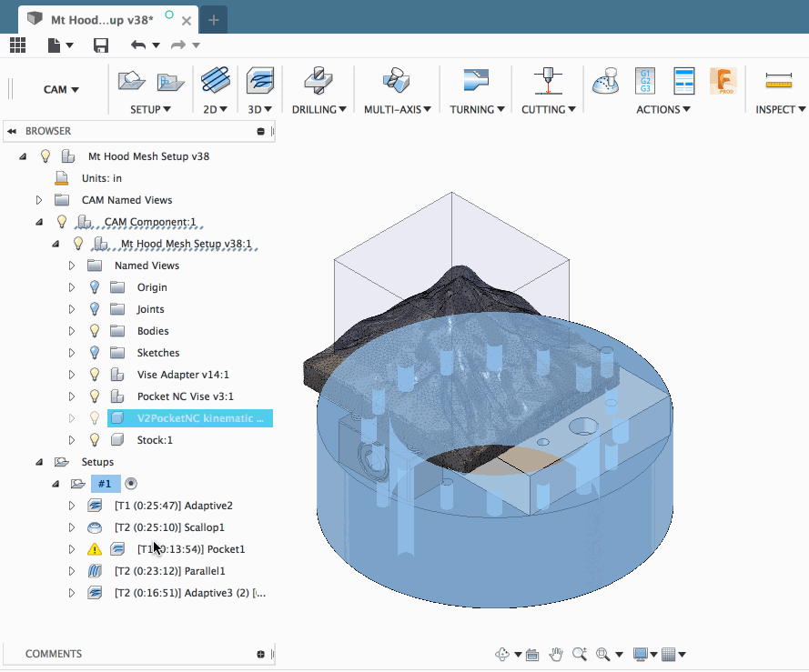Image resolution: width=809 pixels, height=672 pixels.
Task: Hide Pocket NC Vise v3:1 component
Action: (95, 396)
